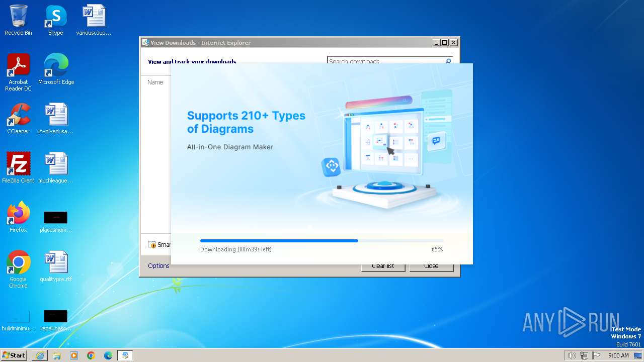Viewport: 644px width, 362px height.
Task: Click the SmartScreen shield icon in downloads
Action: pos(151,245)
